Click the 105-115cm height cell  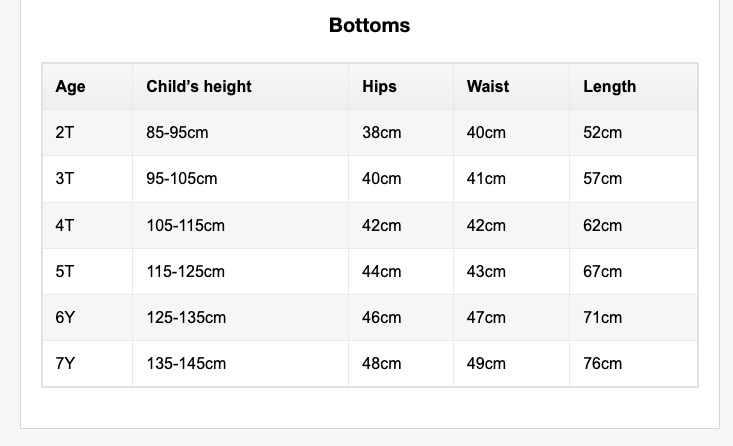point(185,225)
